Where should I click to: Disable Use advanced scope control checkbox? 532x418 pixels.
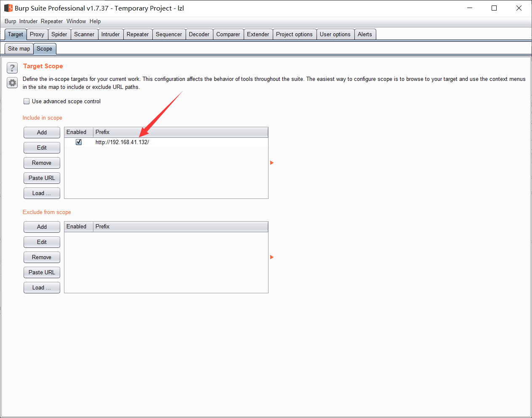click(27, 101)
